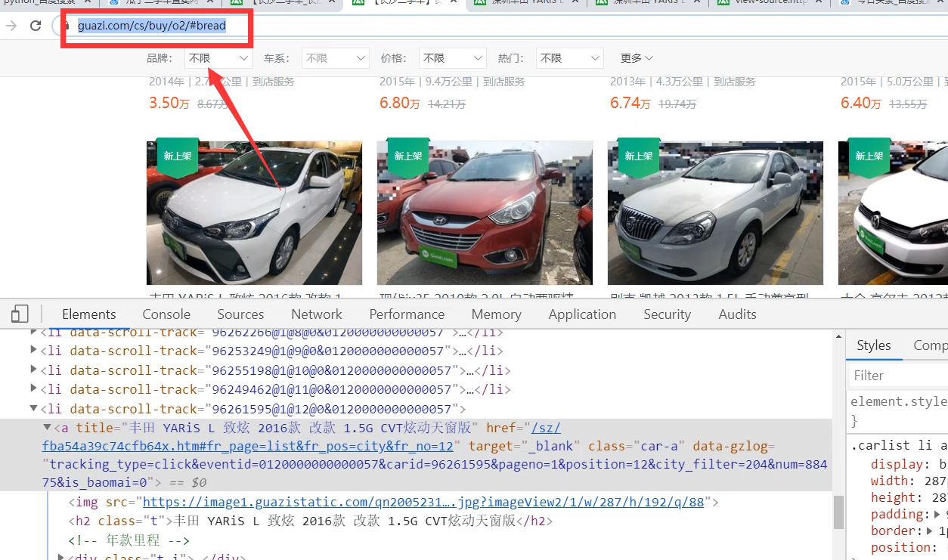Image resolution: width=948 pixels, height=560 pixels.
Task: Click the display property in Styles
Action: point(897,464)
